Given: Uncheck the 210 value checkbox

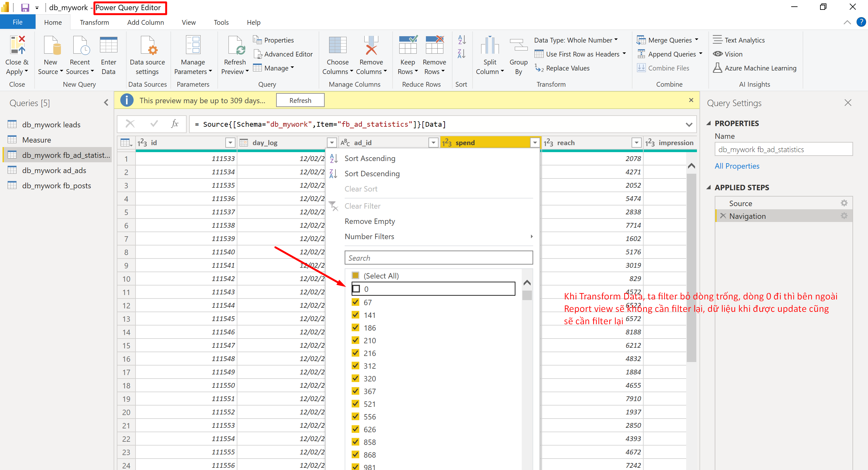Looking at the screenshot, I should click(x=355, y=340).
